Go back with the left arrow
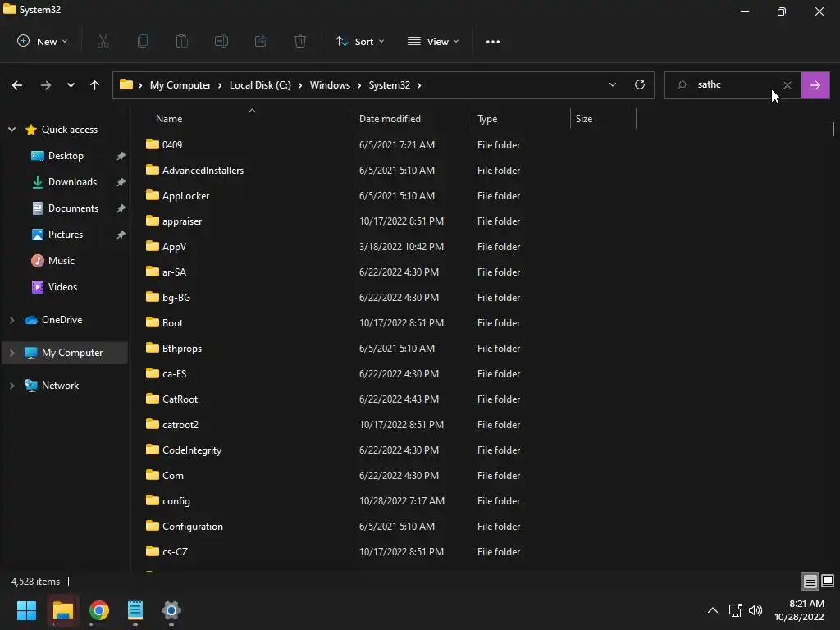Image resolution: width=840 pixels, height=630 pixels. pos(17,85)
